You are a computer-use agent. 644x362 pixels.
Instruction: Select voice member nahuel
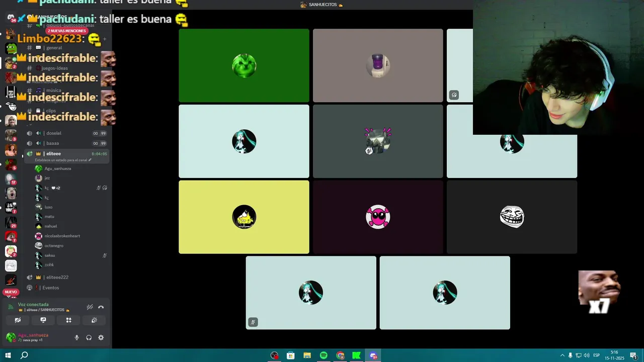pyautogui.click(x=70, y=226)
